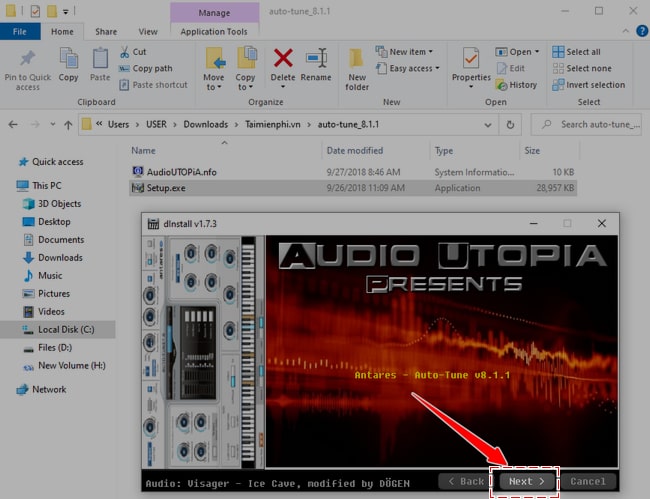Open Videos in the sidebar
This screenshot has width=650, height=499.
(44, 312)
